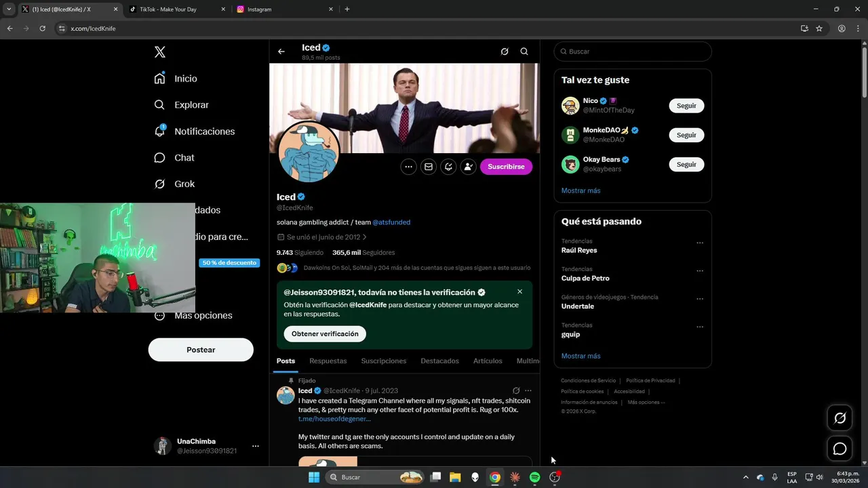The height and width of the screenshot is (488, 868).
Task: Open pinned post more options
Action: [x=528, y=391]
